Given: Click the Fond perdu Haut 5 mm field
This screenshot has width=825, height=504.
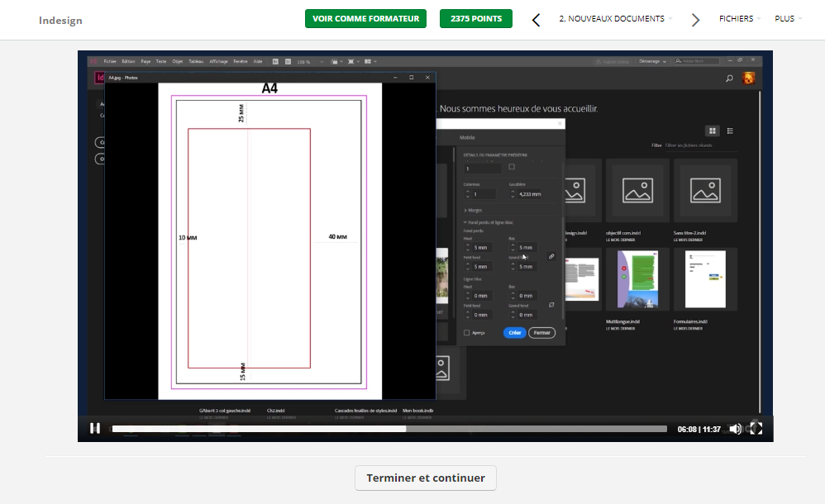Looking at the screenshot, I should pyautogui.click(x=483, y=247).
